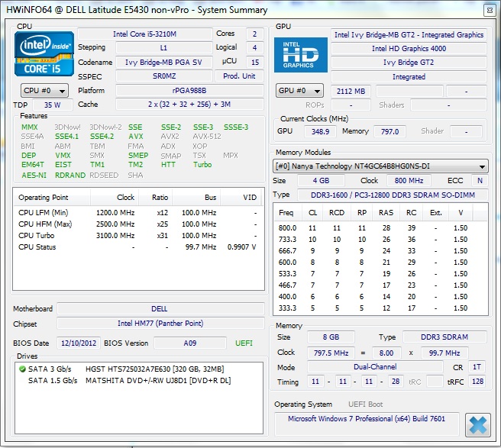Click the DDR3-1600 memory Type field
Screen dimensions: 501x448
(x=393, y=195)
